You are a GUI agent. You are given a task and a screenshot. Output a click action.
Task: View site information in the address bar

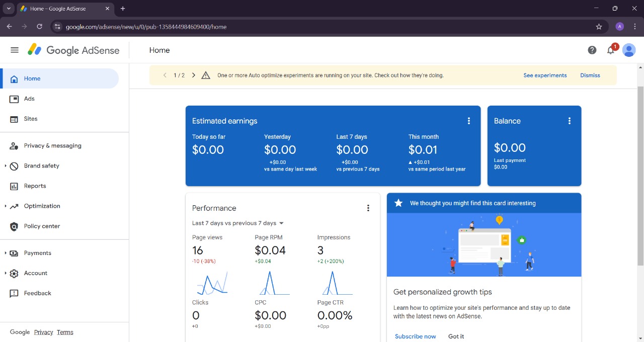pyautogui.click(x=57, y=27)
